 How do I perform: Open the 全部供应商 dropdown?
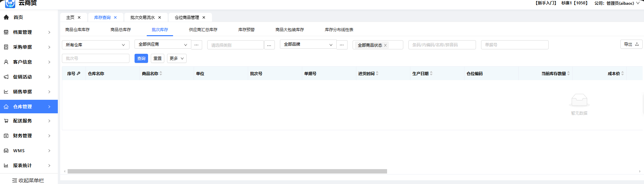click(163, 44)
